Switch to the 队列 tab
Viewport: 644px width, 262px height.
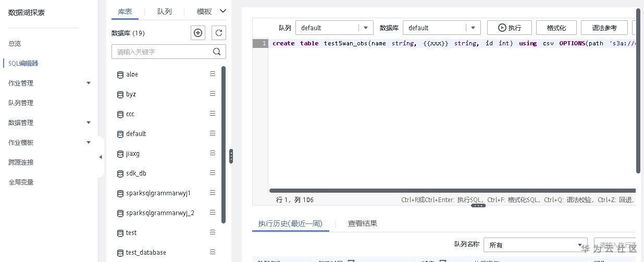(164, 11)
